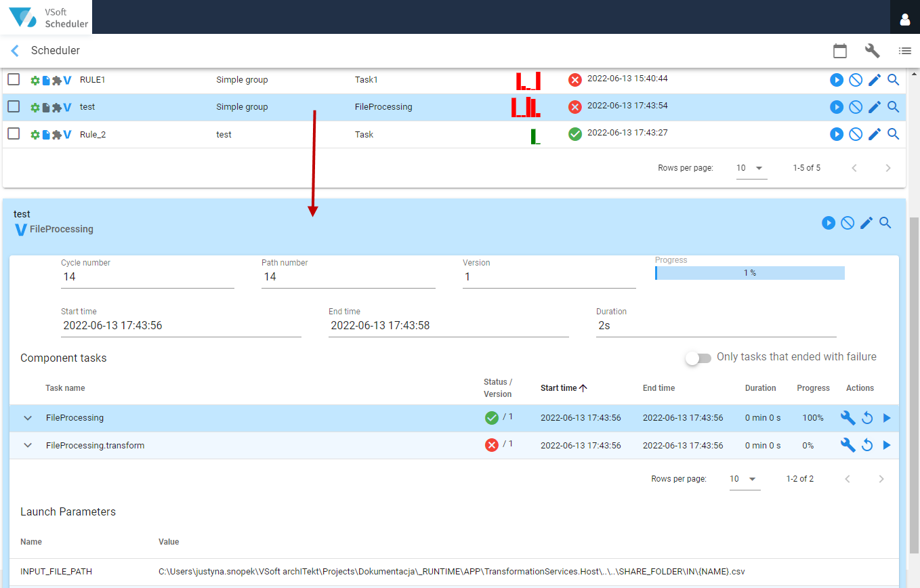The width and height of the screenshot is (920, 588).
Task: Open the magnifier details for RULE1
Action: [894, 80]
